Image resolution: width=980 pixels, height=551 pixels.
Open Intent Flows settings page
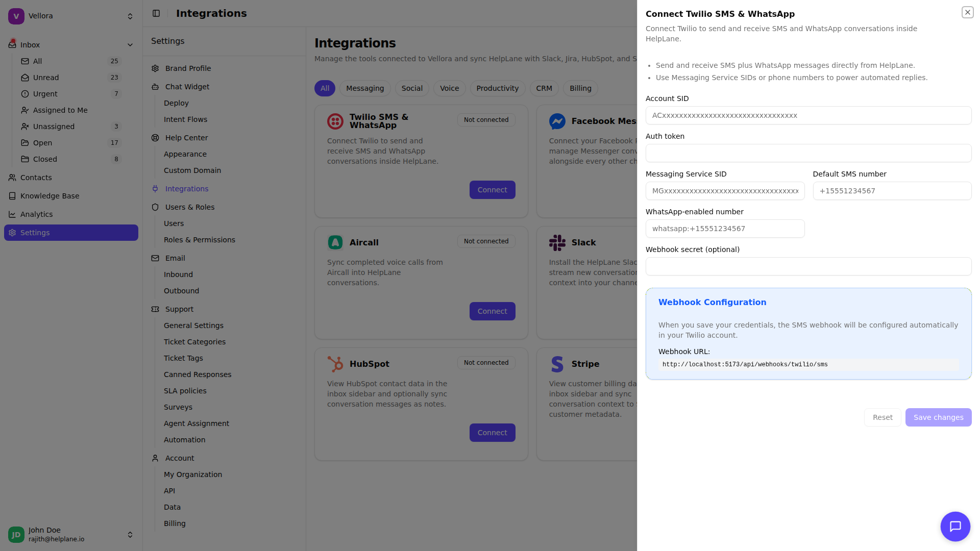click(185, 119)
